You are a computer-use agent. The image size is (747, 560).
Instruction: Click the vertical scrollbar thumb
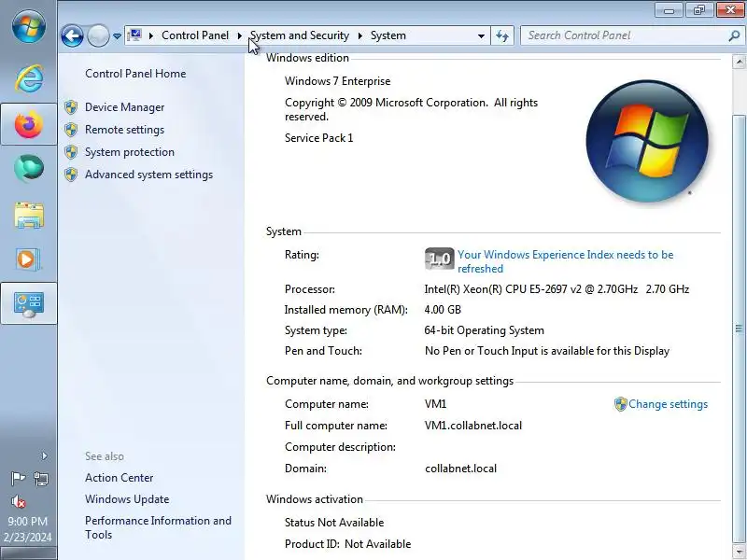click(x=739, y=329)
